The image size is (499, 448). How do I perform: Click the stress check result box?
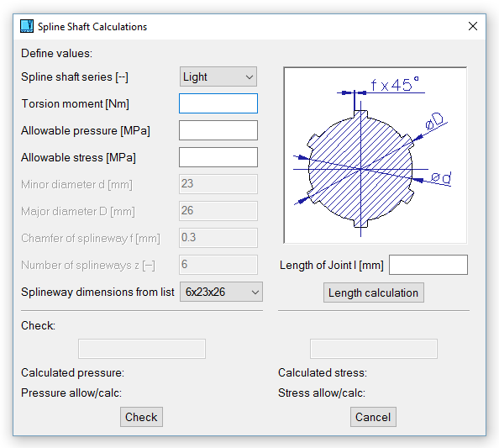pos(374,349)
